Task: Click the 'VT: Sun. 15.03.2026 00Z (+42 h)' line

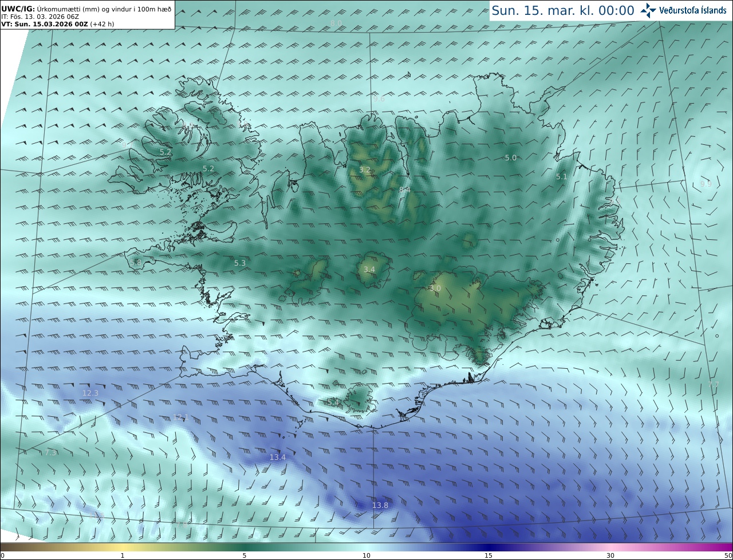Action: (57, 25)
